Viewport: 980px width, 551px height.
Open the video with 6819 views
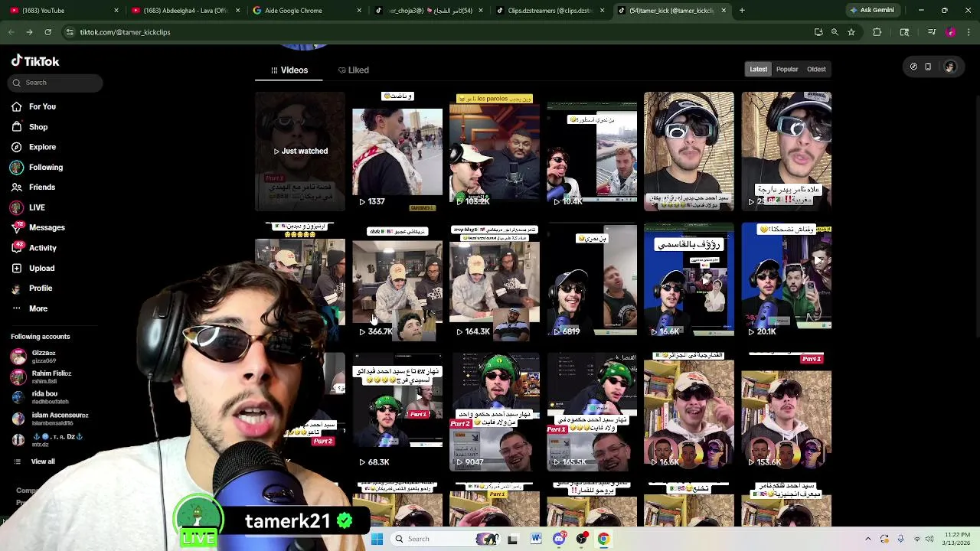(x=592, y=280)
